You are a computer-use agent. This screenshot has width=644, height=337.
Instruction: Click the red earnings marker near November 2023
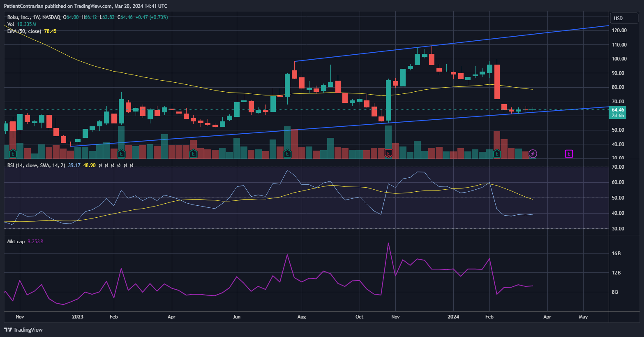[x=388, y=154]
